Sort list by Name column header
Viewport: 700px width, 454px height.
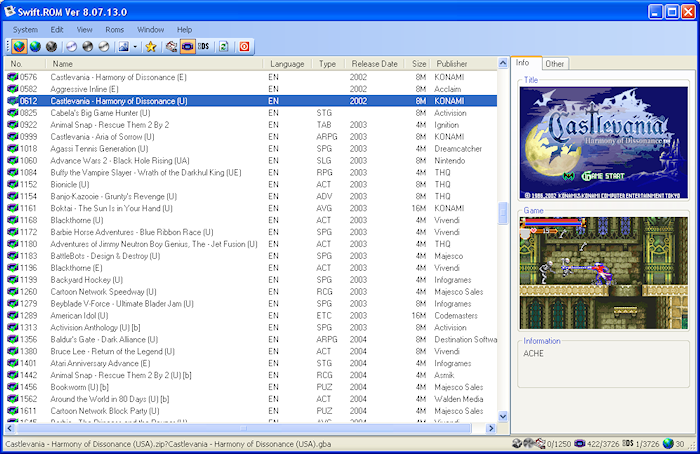click(154, 64)
